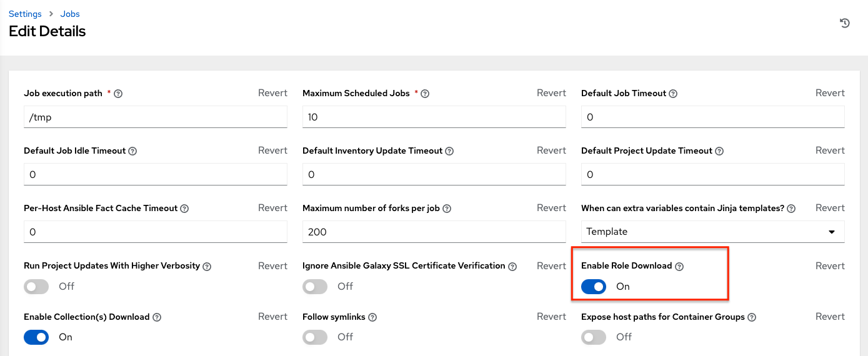Open help icon for Job execution path
Image resolution: width=868 pixels, height=356 pixels.
click(x=118, y=94)
